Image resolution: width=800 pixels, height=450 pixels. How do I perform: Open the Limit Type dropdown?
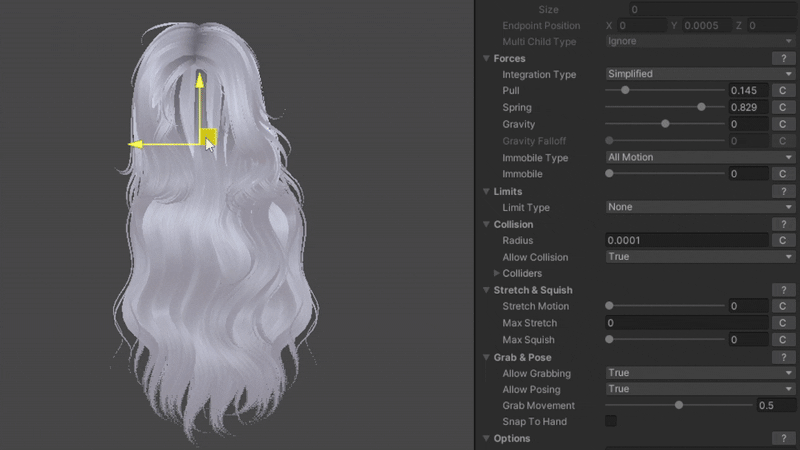pos(700,207)
